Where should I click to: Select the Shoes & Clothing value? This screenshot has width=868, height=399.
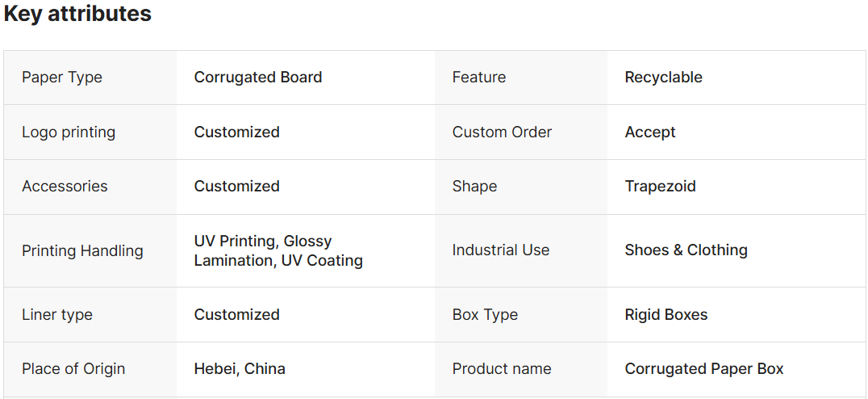686,250
